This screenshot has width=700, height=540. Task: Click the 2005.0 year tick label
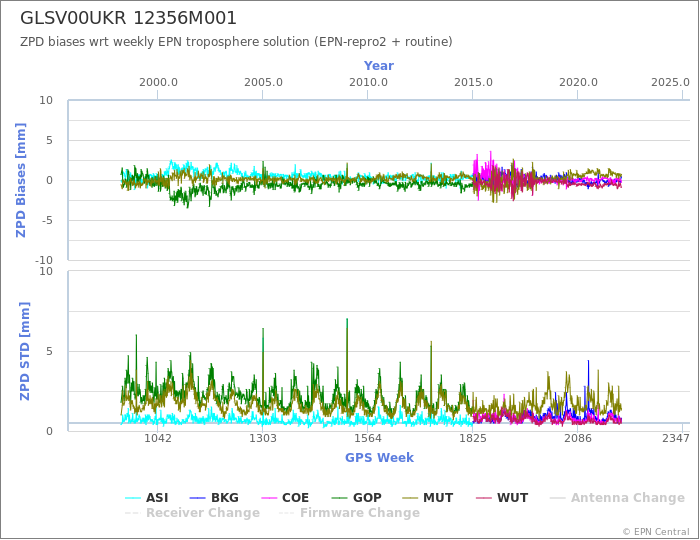263,83
